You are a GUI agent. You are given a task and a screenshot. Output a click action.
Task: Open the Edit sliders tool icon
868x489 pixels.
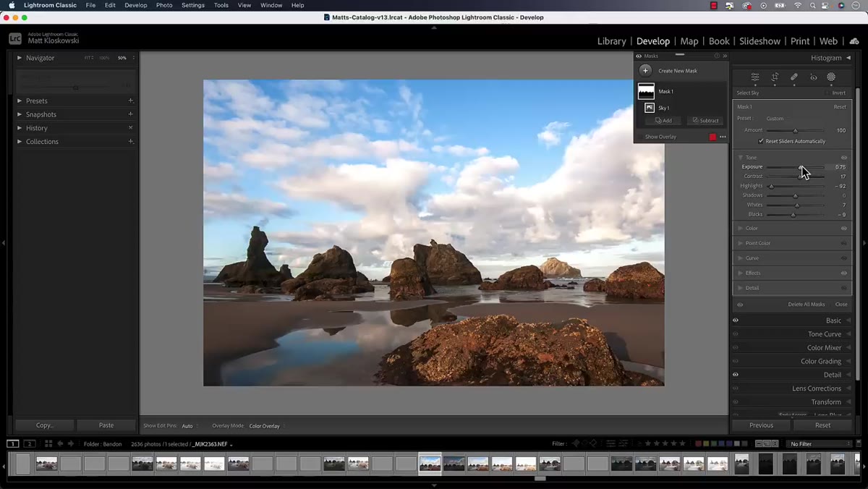pyautogui.click(x=755, y=77)
